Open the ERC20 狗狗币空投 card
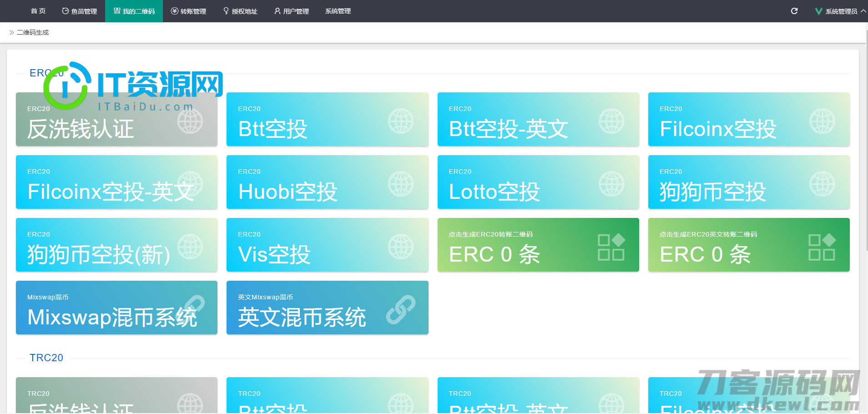 pyautogui.click(x=749, y=182)
